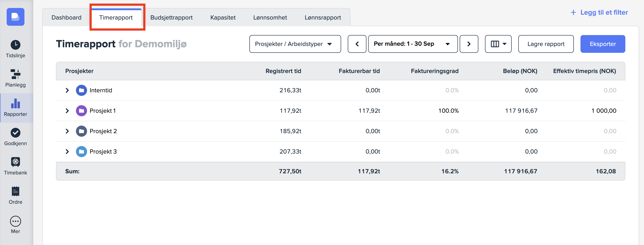Open Prosjekter / Arbeidstyper grouping dropdown

(x=295, y=44)
